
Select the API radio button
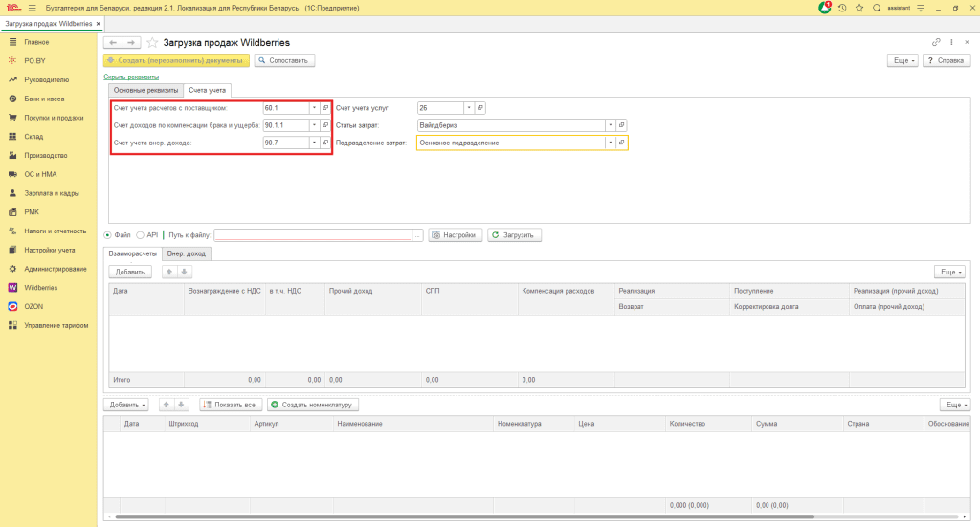140,234
